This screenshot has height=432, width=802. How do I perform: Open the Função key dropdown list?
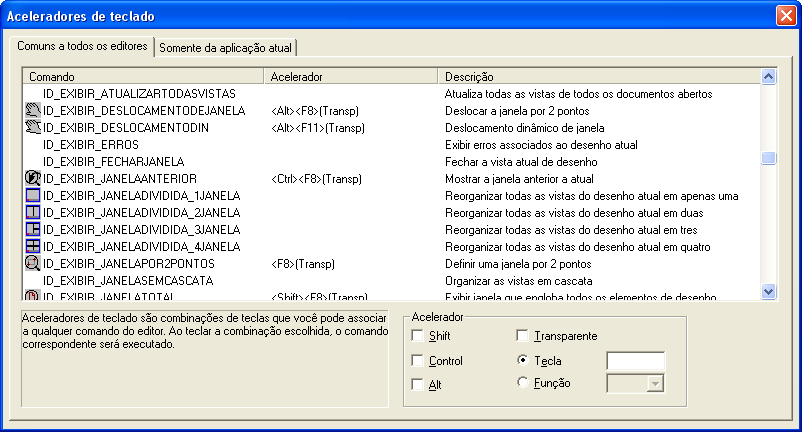click(x=655, y=383)
